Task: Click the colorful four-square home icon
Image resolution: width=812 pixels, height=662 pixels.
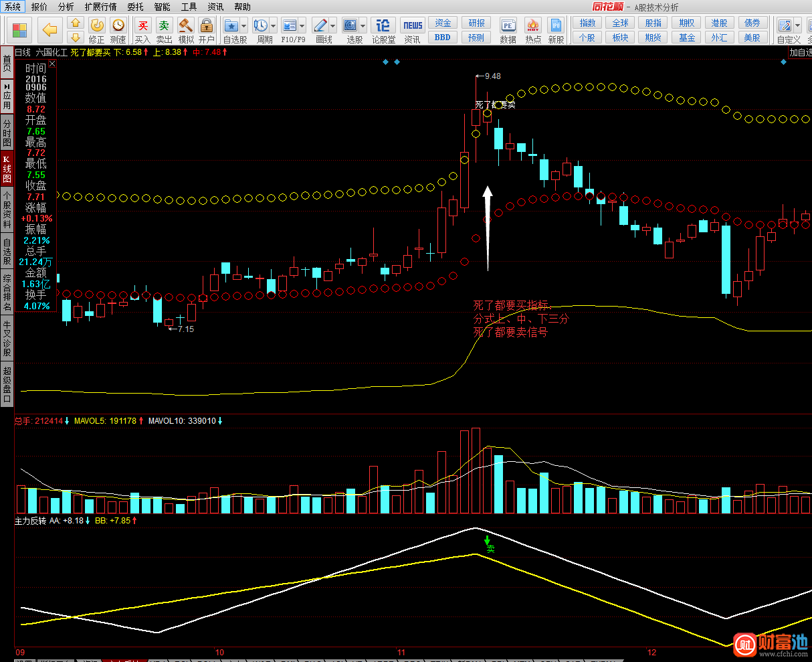Action: click(20, 29)
